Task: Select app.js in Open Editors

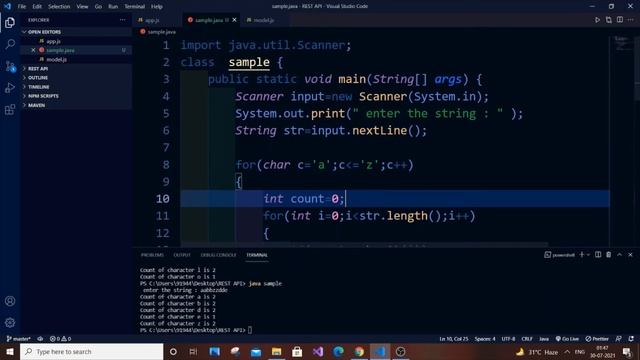Action: pos(76,41)
